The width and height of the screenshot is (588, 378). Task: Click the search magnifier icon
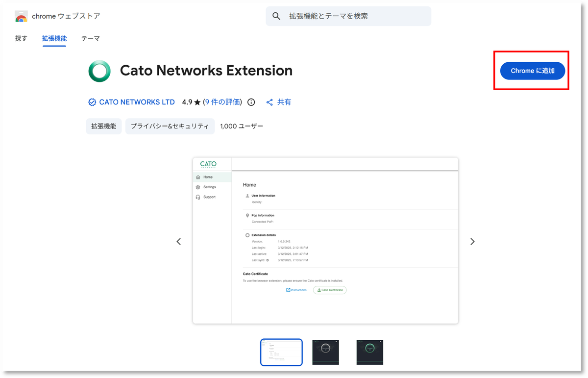276,16
